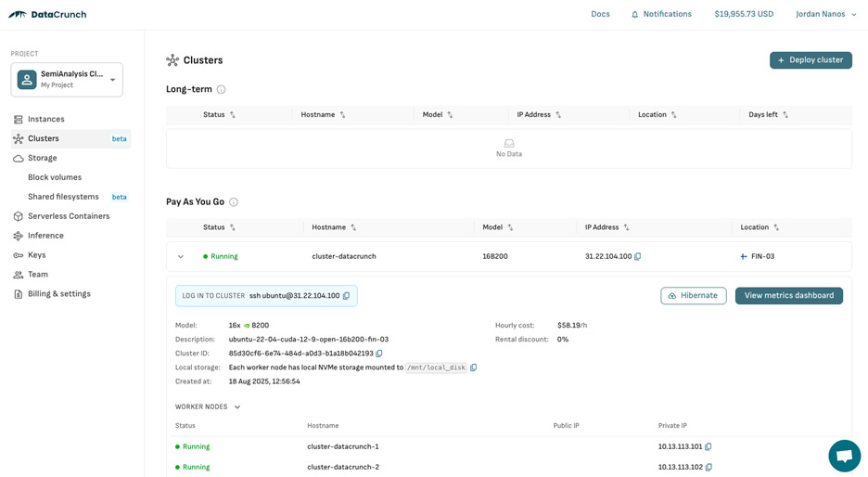Click the Keys sidebar icon
The height and width of the screenshot is (477, 868).
pos(19,255)
